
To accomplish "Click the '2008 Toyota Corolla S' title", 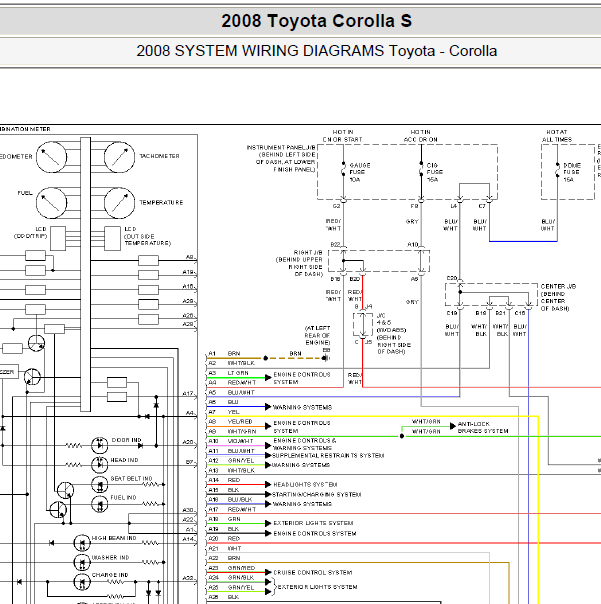I will coord(317,21).
